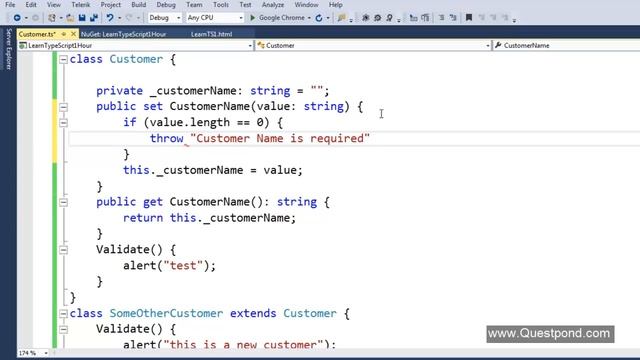Start debugging with the green play icon
The height and width of the screenshot is (360, 640).
tap(252, 18)
